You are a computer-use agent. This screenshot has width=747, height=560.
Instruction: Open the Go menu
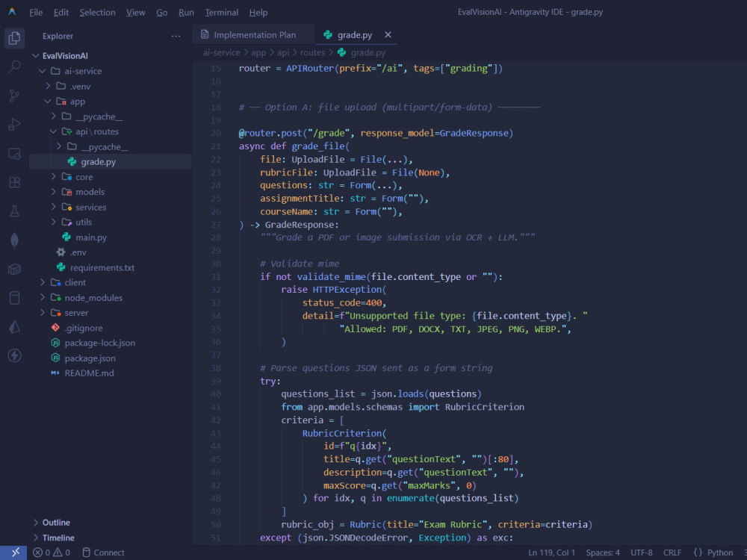[162, 13]
